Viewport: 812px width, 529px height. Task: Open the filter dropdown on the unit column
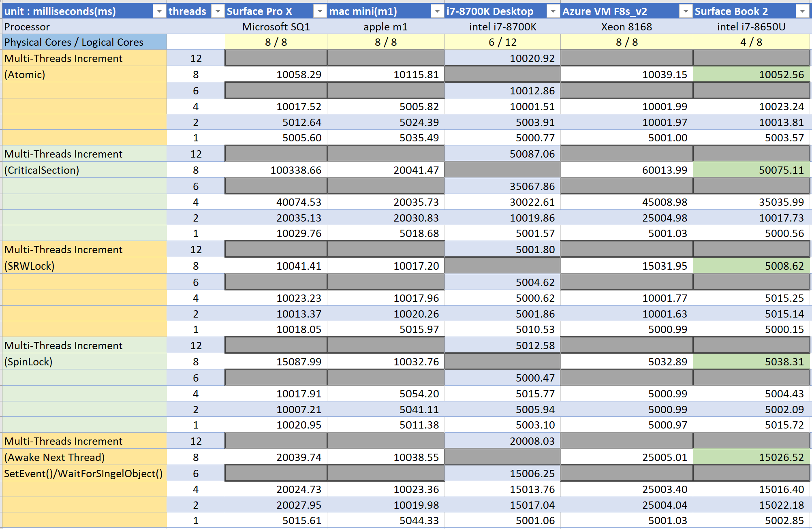(x=159, y=11)
